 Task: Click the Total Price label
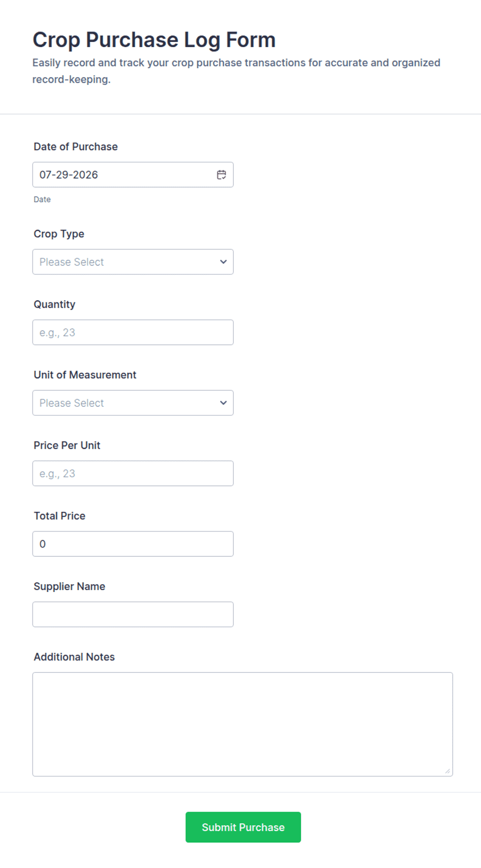[59, 516]
